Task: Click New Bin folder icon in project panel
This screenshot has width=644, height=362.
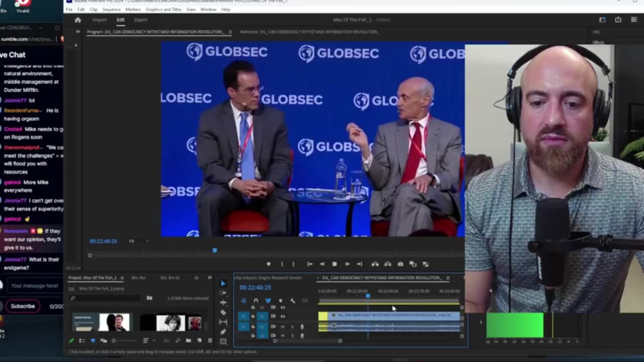Action: point(188,340)
